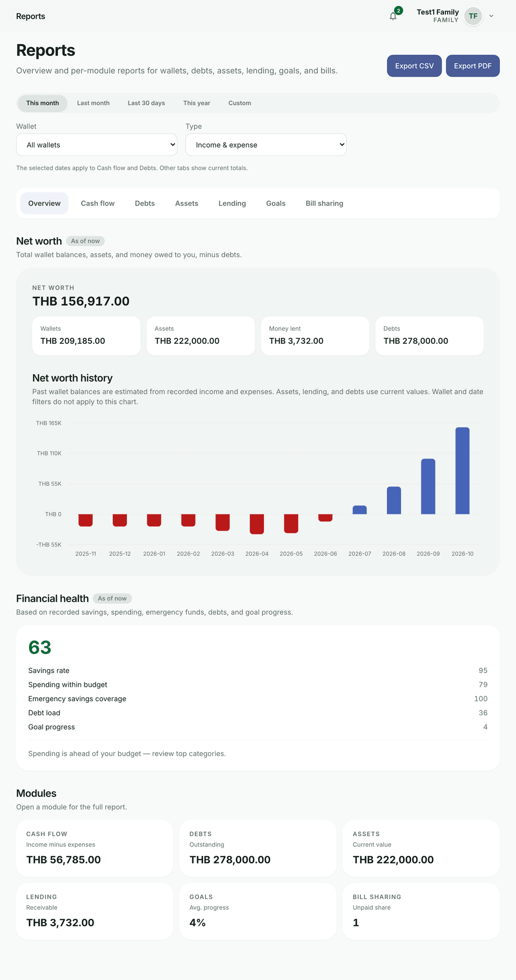Expand the account menu chevron

491,16
